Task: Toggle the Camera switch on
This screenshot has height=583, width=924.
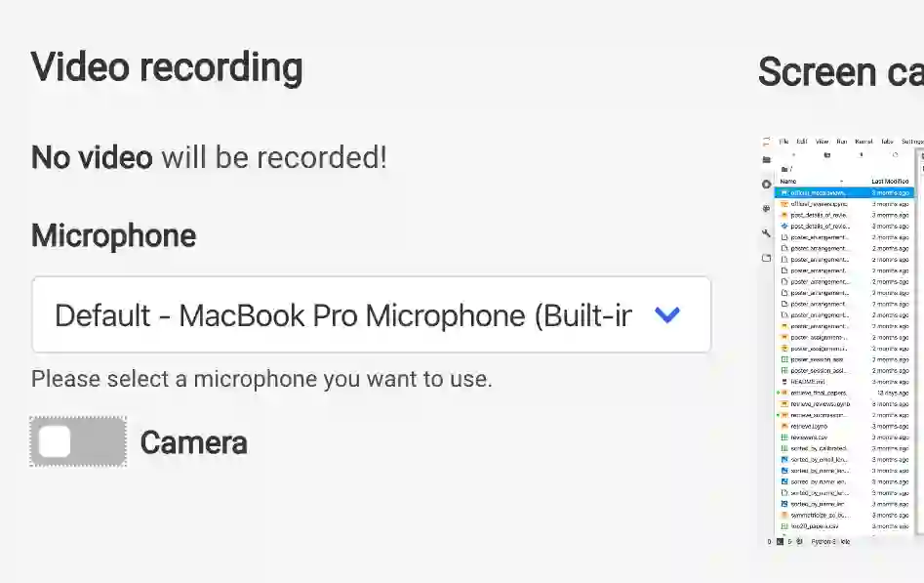Action: tap(78, 442)
